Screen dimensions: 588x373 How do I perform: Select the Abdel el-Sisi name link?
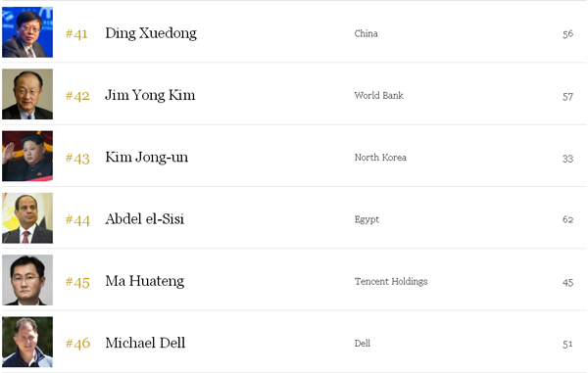[145, 219]
